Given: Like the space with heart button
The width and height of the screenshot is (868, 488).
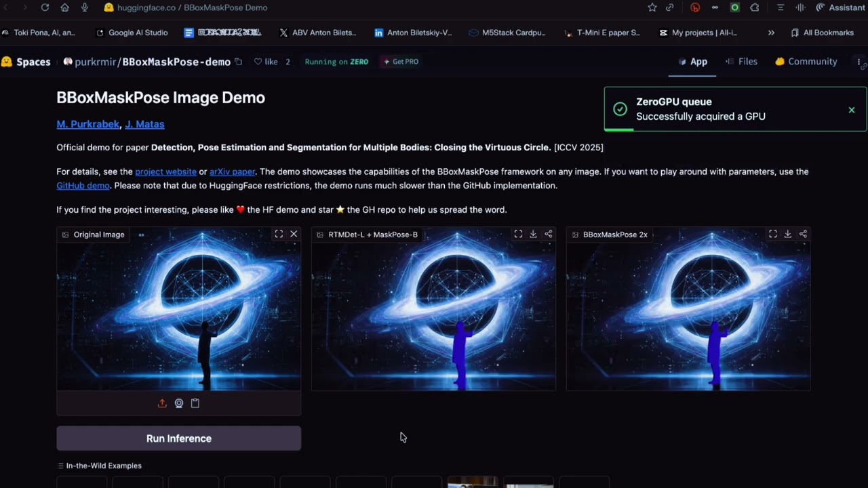Looking at the screenshot, I should click(x=266, y=62).
